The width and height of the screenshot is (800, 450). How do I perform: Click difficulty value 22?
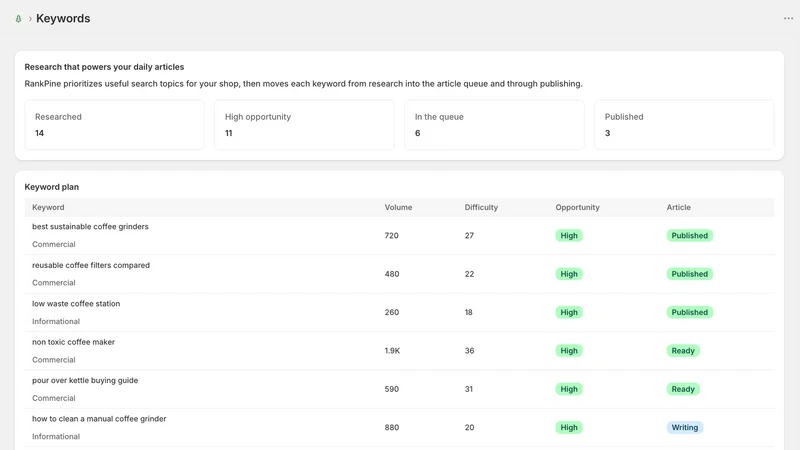(x=469, y=274)
